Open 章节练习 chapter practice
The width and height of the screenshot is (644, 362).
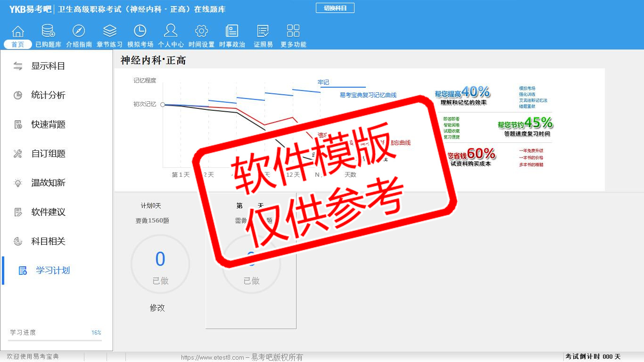coord(109,32)
